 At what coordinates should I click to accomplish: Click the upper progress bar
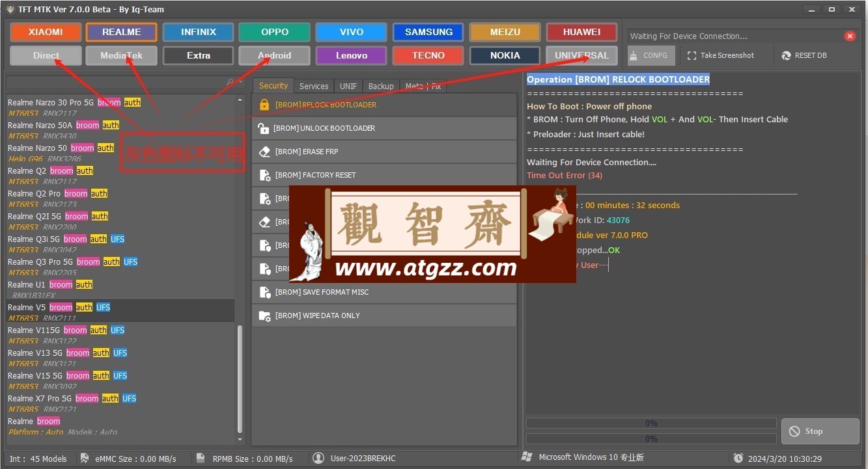click(x=651, y=423)
